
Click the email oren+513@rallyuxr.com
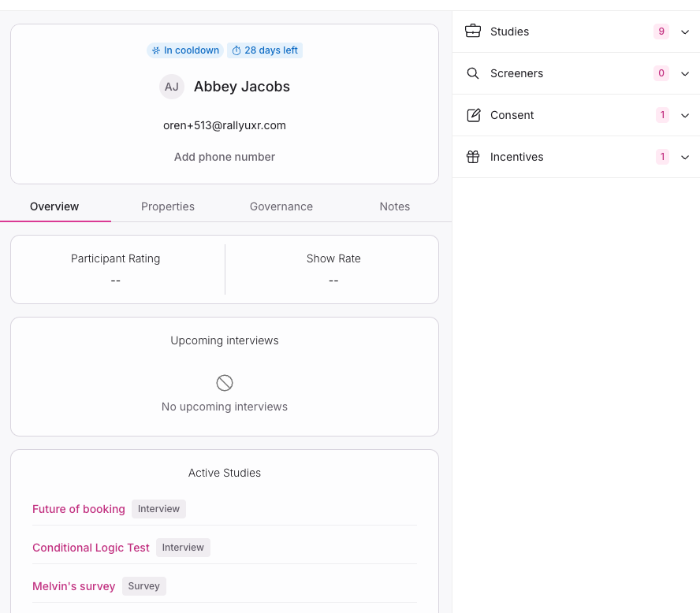(225, 125)
